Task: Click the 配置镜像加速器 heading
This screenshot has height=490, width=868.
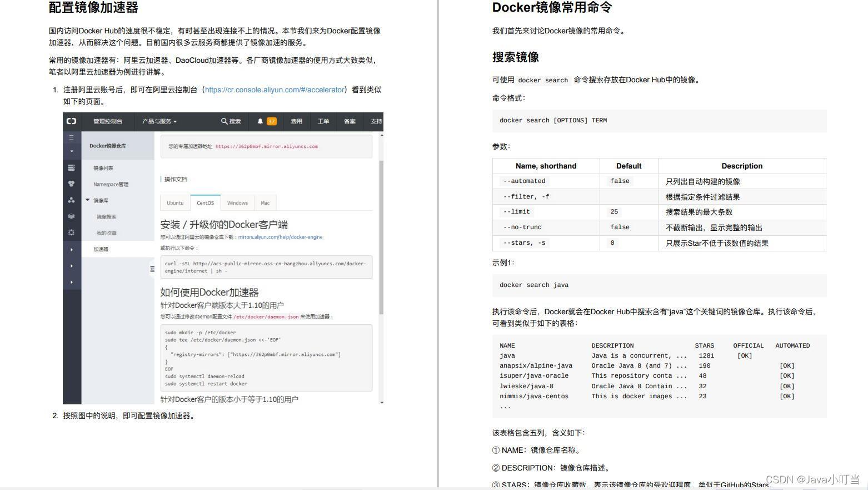Action: point(93,8)
